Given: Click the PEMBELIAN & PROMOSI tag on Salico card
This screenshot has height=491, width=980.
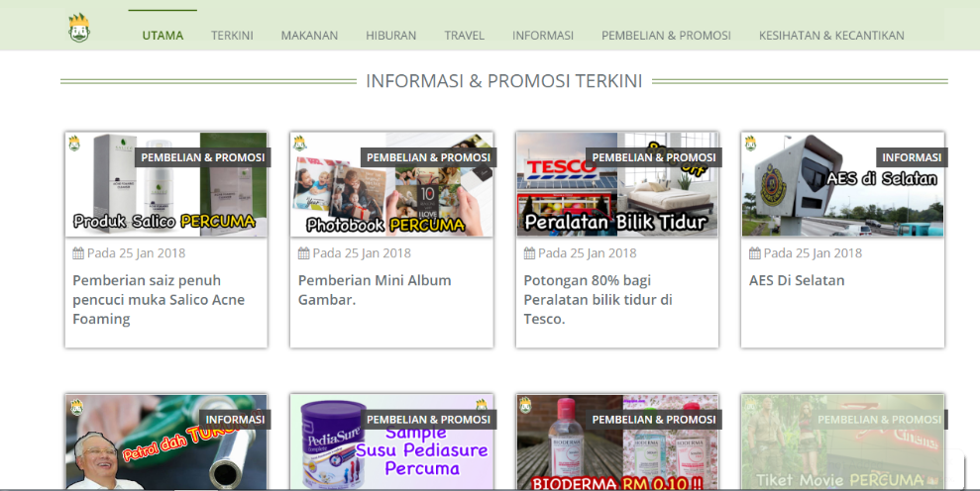Looking at the screenshot, I should click(202, 157).
